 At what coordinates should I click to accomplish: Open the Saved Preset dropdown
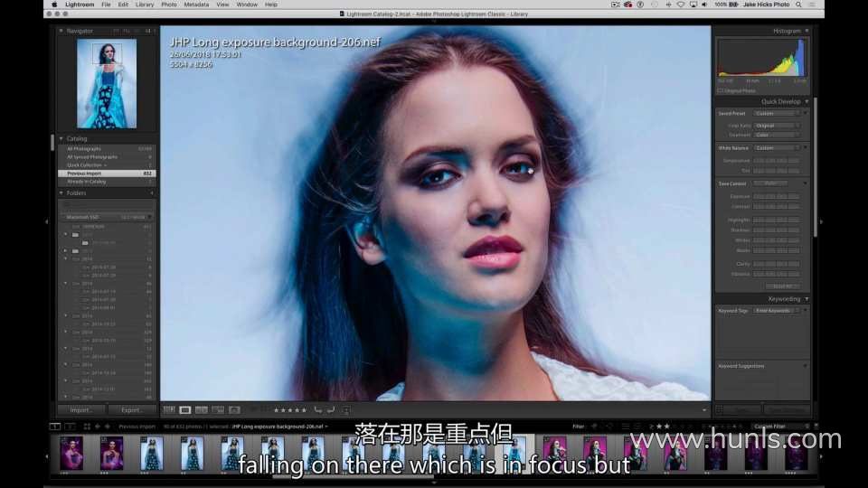[x=777, y=114]
